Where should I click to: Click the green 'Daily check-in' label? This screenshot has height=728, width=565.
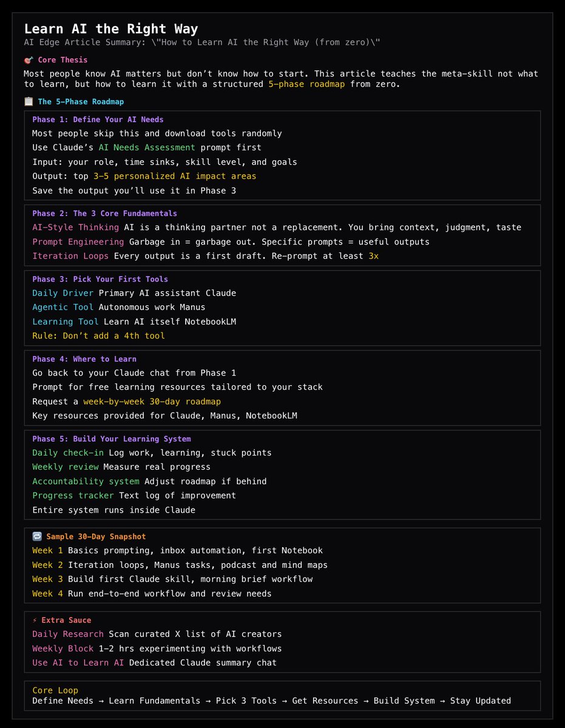coord(68,453)
